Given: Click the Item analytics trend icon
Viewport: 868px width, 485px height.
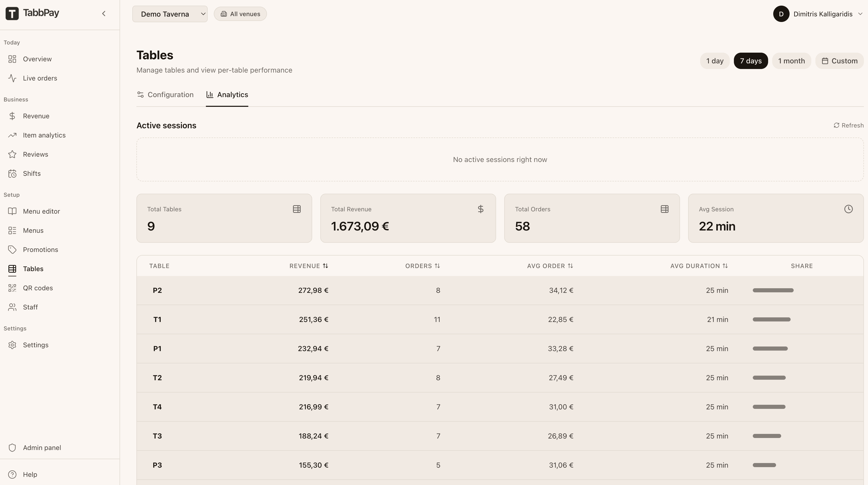Looking at the screenshot, I should tap(12, 135).
